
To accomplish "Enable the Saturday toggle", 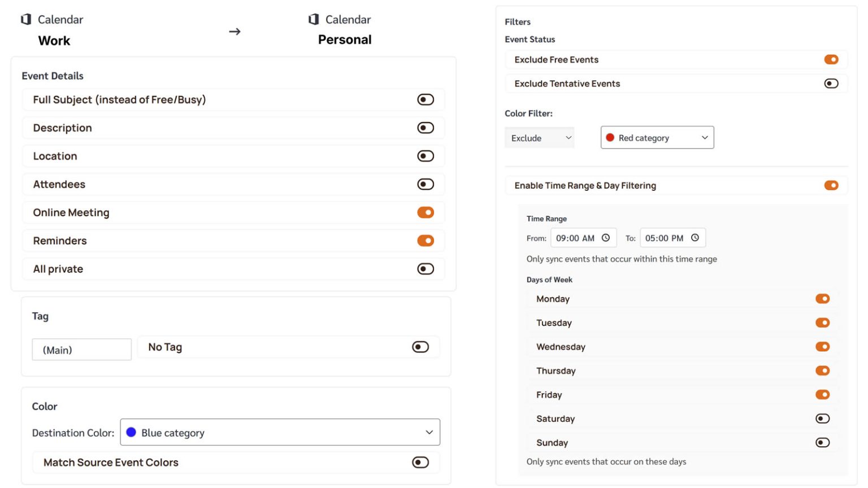I will (x=823, y=419).
